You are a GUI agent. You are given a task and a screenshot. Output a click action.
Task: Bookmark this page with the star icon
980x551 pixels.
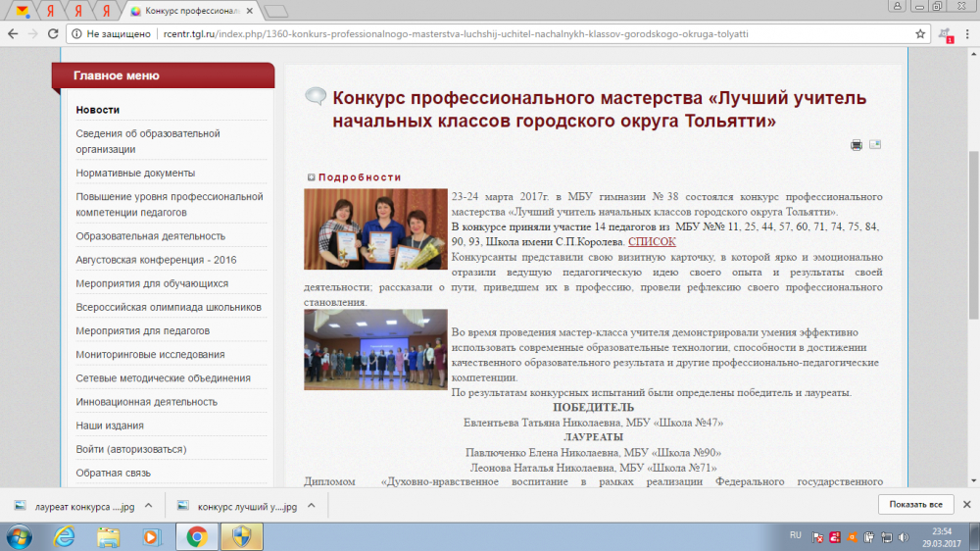coord(920,33)
